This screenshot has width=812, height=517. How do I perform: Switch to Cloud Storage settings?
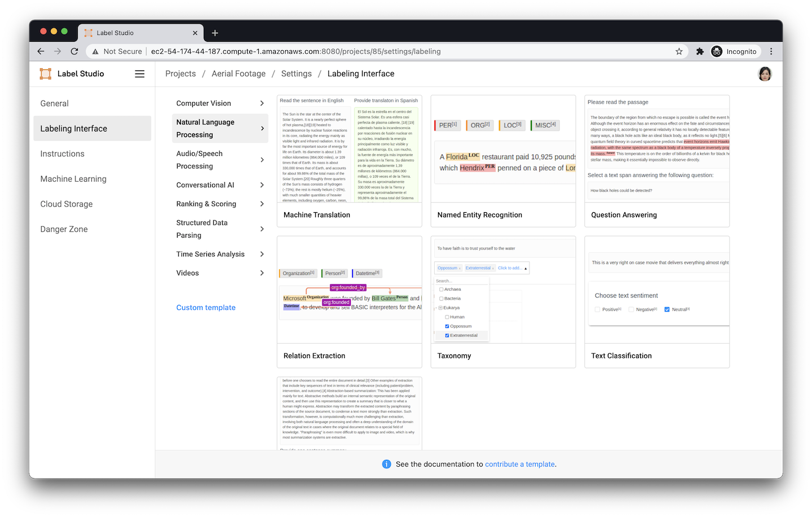(67, 204)
